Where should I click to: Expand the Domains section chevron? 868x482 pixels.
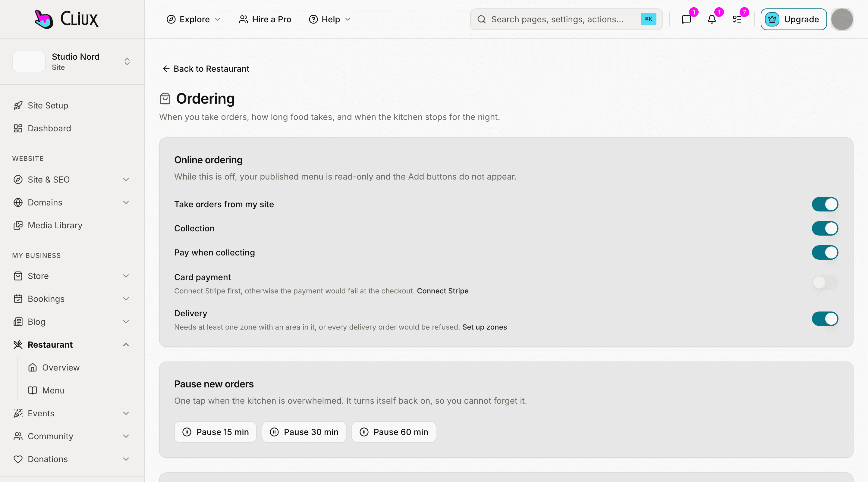(126, 202)
